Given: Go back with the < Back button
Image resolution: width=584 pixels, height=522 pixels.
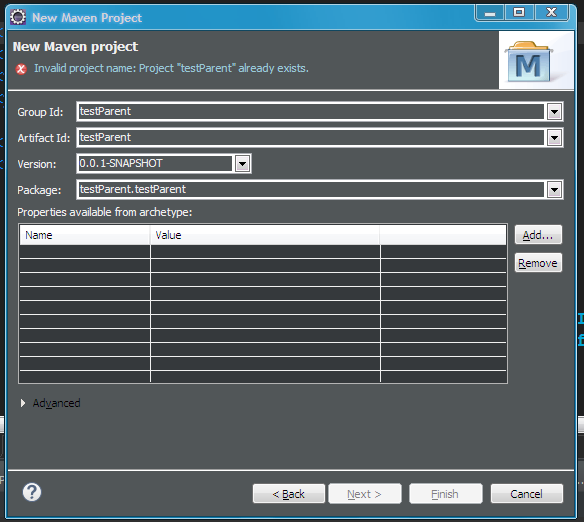Looking at the screenshot, I should (x=289, y=494).
